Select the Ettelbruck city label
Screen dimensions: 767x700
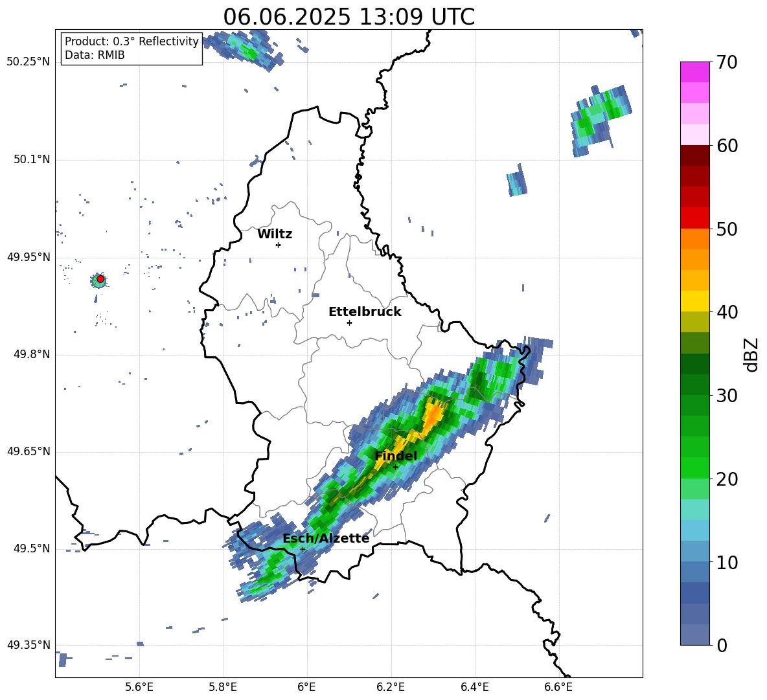(365, 312)
